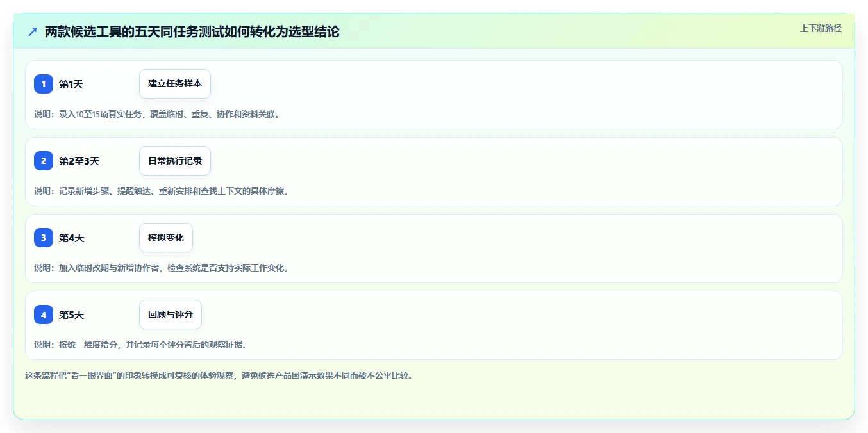Click the footer note 这条流程把“看一眼界面”
The image size is (868, 433).
click(219, 375)
